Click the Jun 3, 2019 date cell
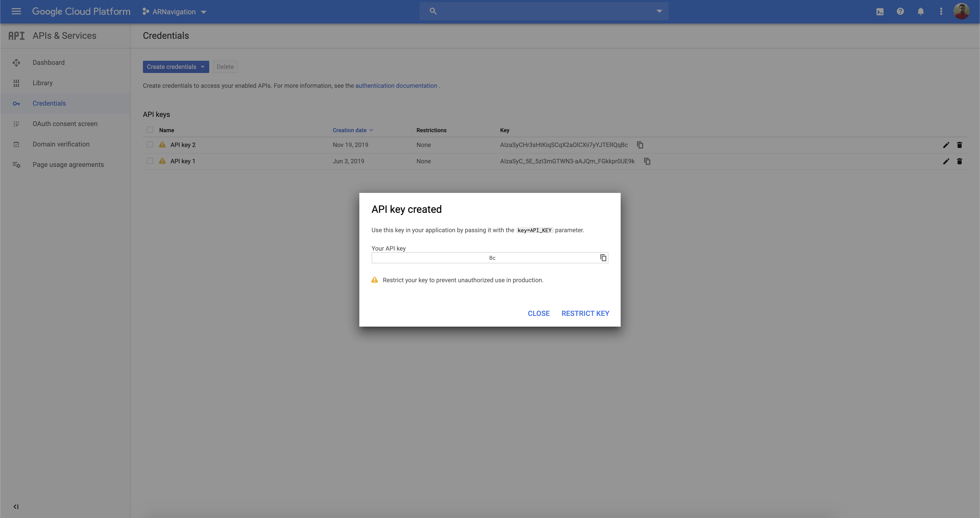The height and width of the screenshot is (518, 980). pyautogui.click(x=348, y=161)
